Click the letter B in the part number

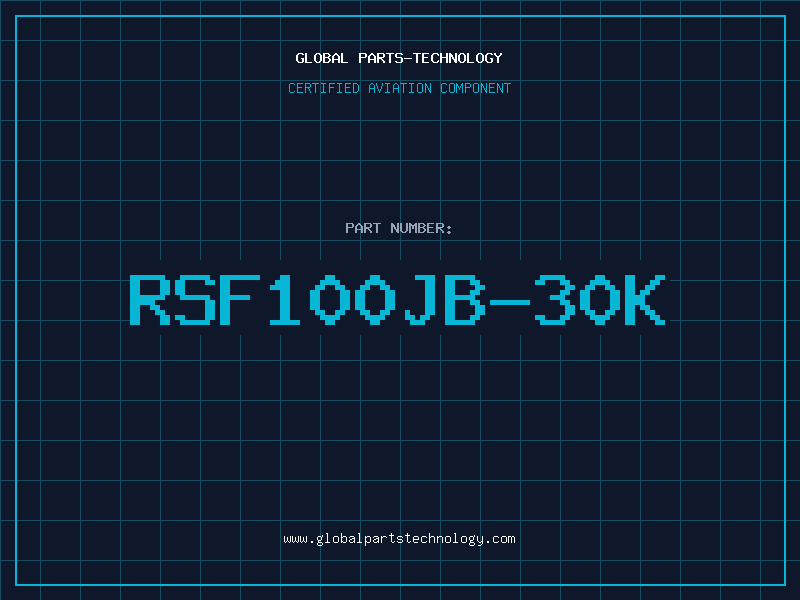(x=465, y=299)
